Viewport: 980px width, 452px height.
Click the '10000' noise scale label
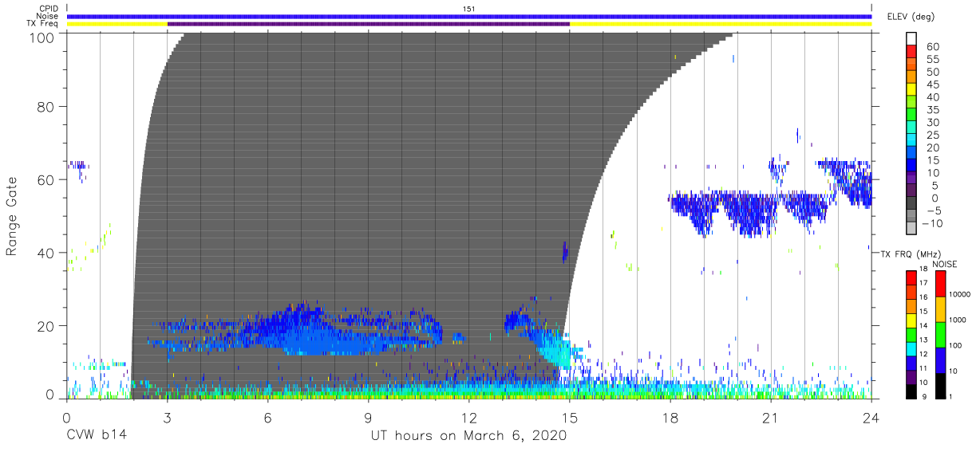(x=962, y=295)
